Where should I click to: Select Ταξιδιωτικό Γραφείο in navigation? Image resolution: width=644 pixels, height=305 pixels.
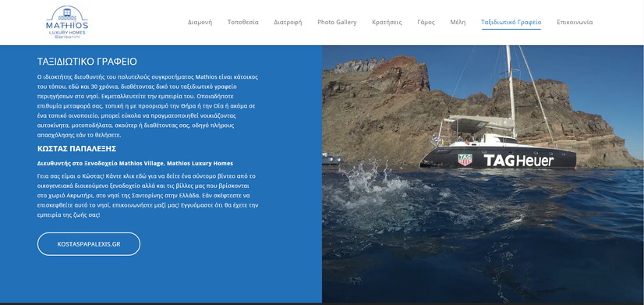pos(511,23)
